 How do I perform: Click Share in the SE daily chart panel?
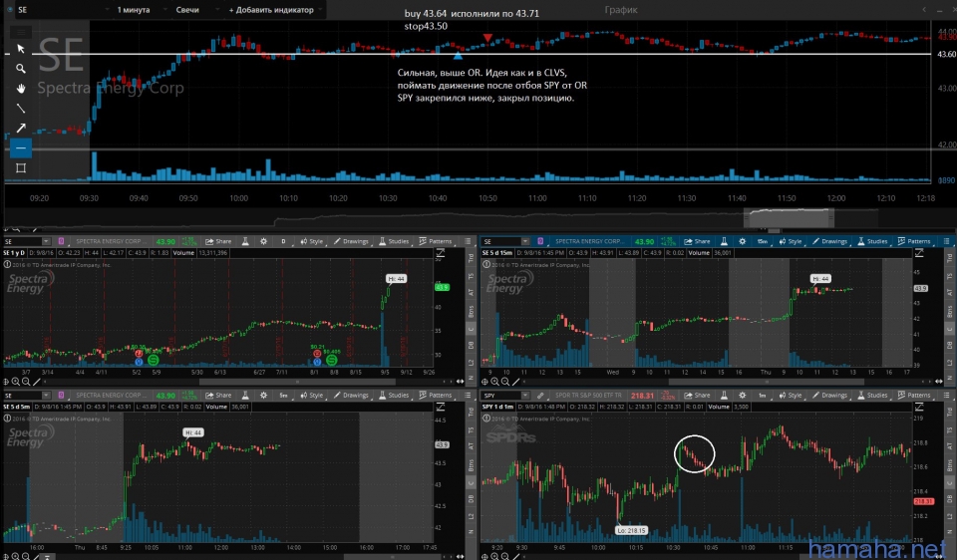click(x=218, y=241)
